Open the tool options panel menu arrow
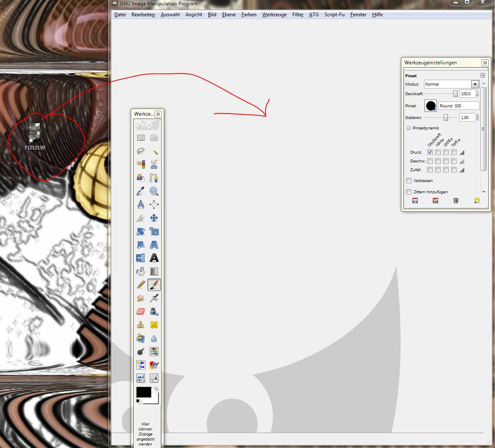 (482, 76)
